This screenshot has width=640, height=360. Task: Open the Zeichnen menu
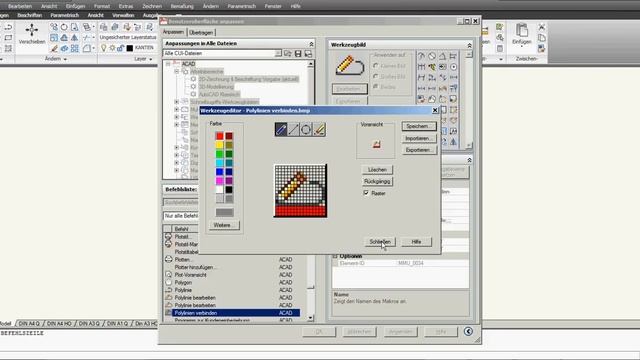pos(152,6)
